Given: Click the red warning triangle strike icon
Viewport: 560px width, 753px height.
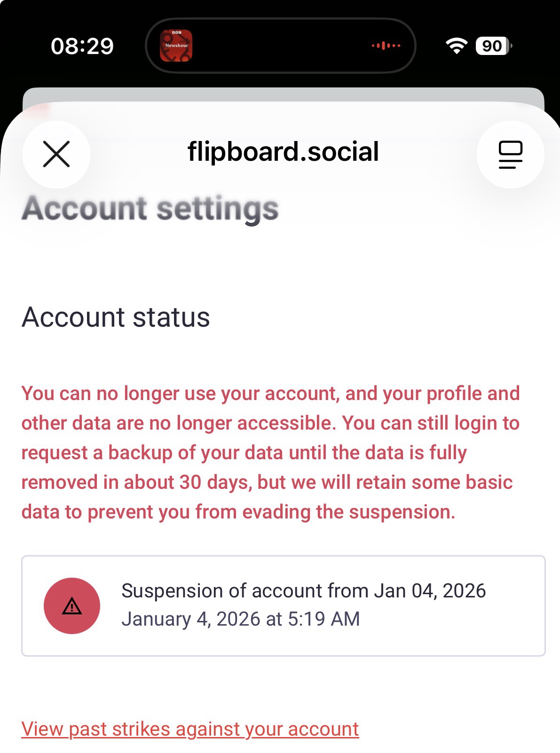Looking at the screenshot, I should click(72, 606).
